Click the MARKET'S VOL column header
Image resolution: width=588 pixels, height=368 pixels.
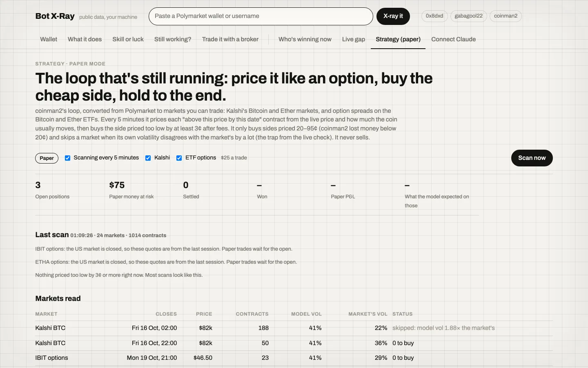pos(368,314)
